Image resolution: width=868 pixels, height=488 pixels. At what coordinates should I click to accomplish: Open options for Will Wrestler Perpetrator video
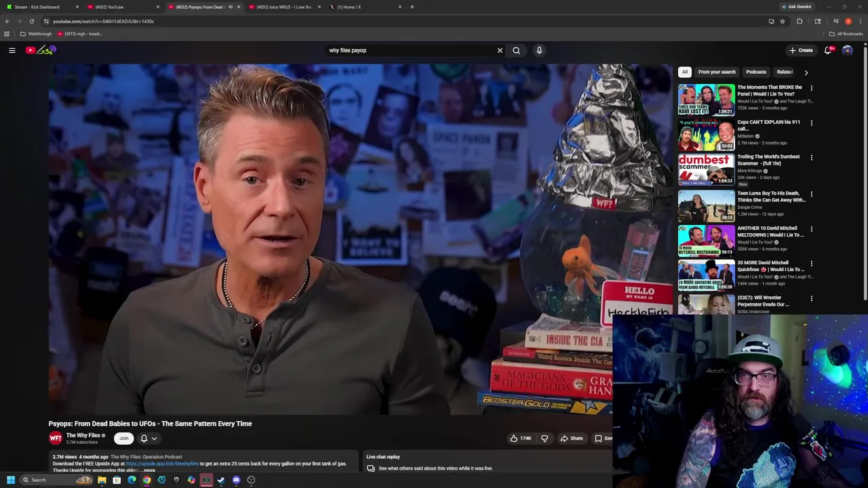pyautogui.click(x=811, y=299)
